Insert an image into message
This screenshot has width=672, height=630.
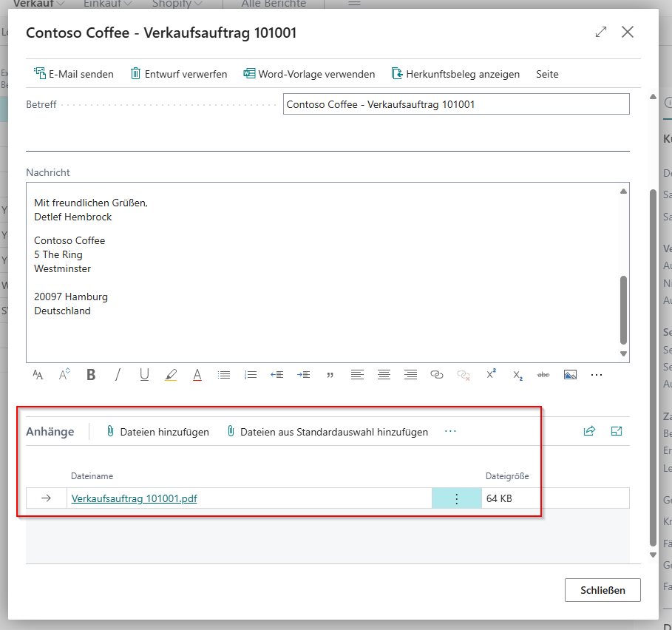coord(570,375)
